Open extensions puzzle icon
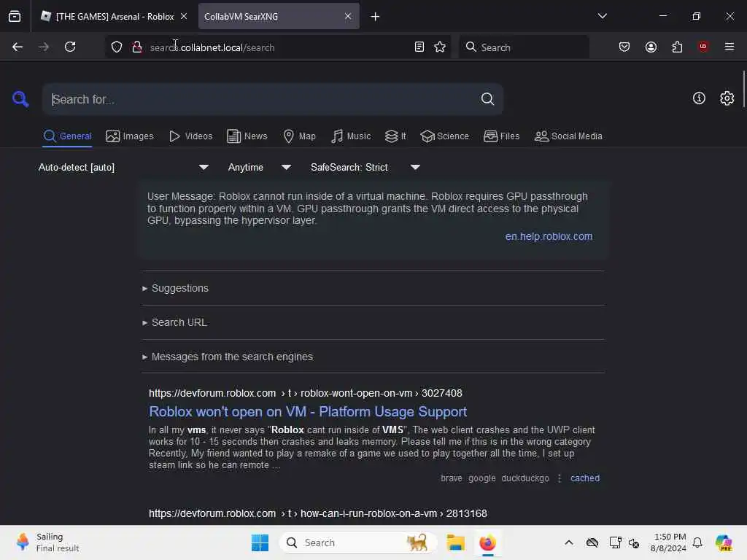Screen dimensions: 747x560 coord(677,47)
